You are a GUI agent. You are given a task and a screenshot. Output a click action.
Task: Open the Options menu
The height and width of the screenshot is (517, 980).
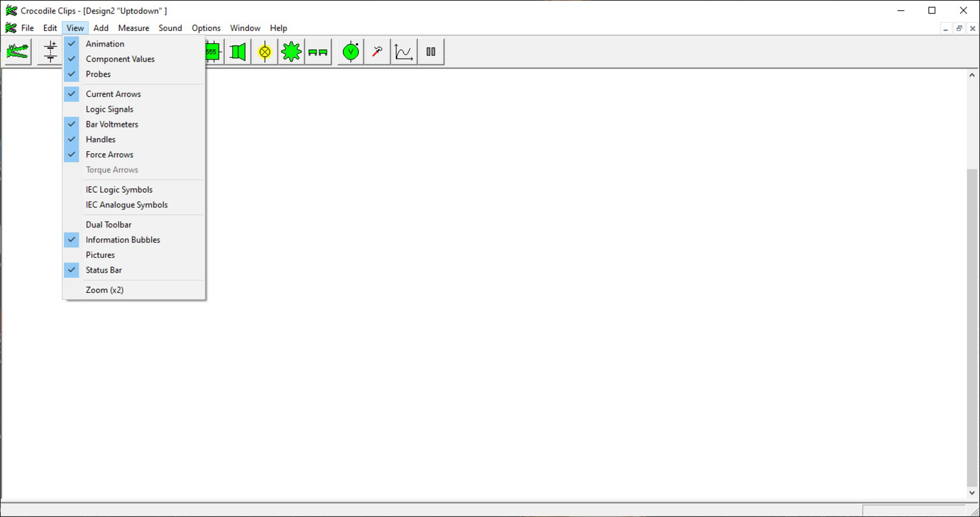click(205, 28)
